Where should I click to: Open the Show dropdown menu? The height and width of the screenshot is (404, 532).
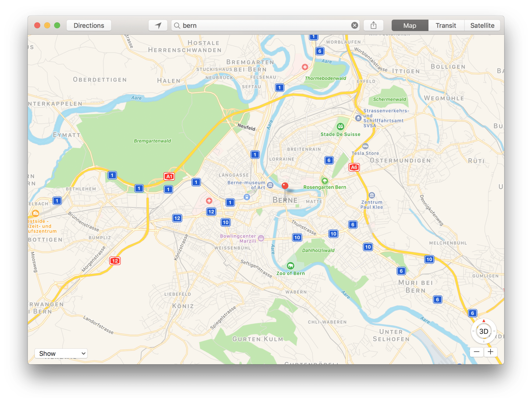(x=61, y=353)
